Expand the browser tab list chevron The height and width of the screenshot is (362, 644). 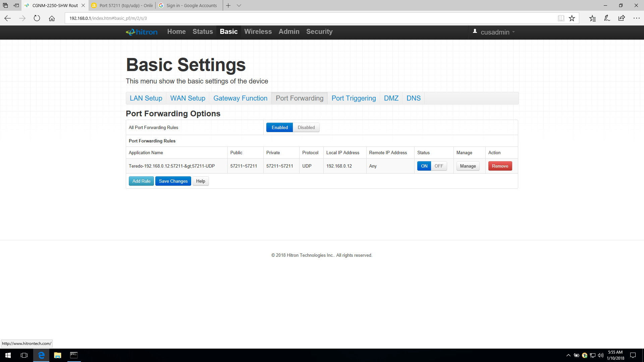coord(239,5)
